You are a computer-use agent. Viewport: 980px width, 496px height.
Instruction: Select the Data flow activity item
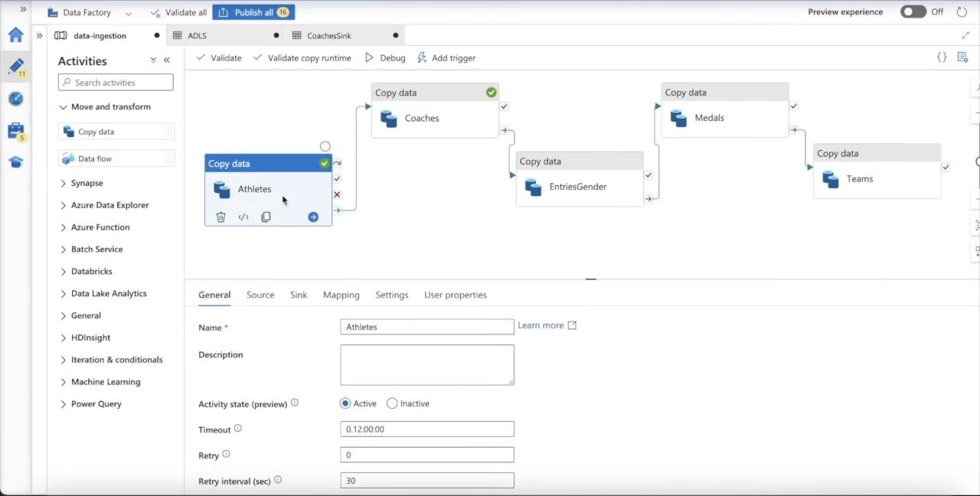(x=116, y=158)
